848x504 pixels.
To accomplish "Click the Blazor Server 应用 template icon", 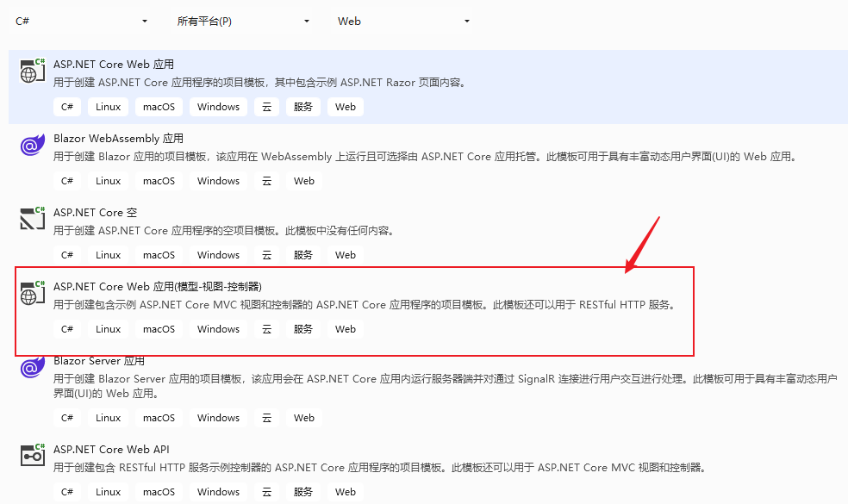I will [x=33, y=367].
